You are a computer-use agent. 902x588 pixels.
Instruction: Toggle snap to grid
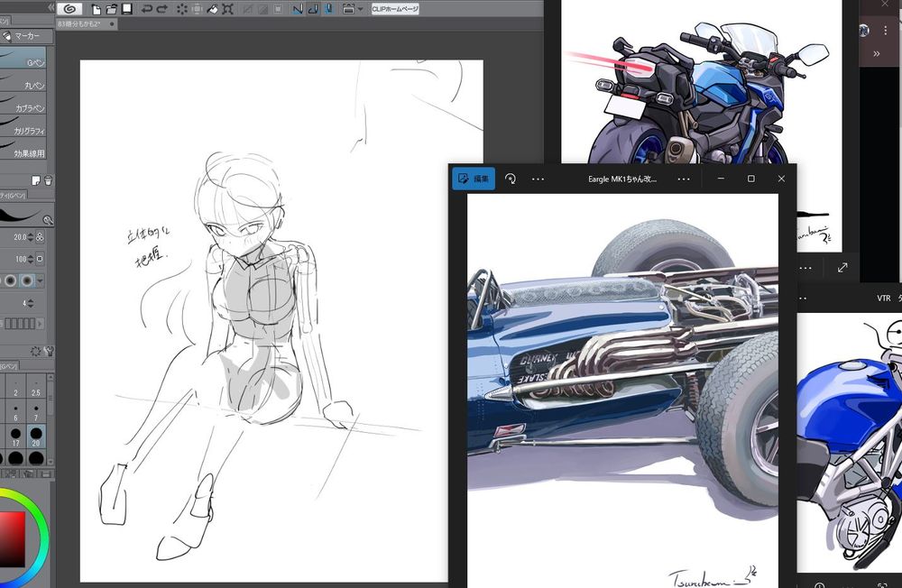click(329, 9)
